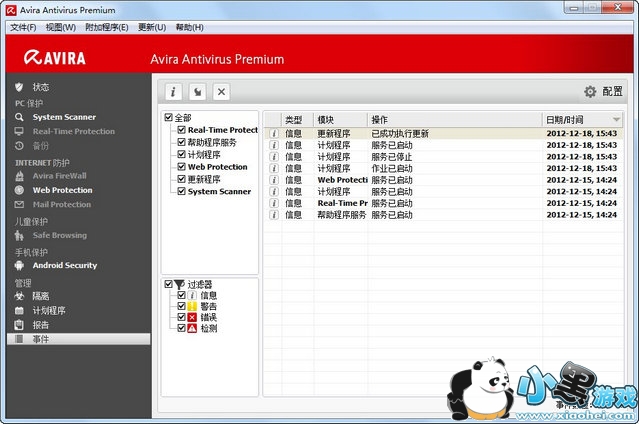Select the Web Protecti 服务已启动 row
This screenshot has width=639, height=424.
tap(443, 180)
